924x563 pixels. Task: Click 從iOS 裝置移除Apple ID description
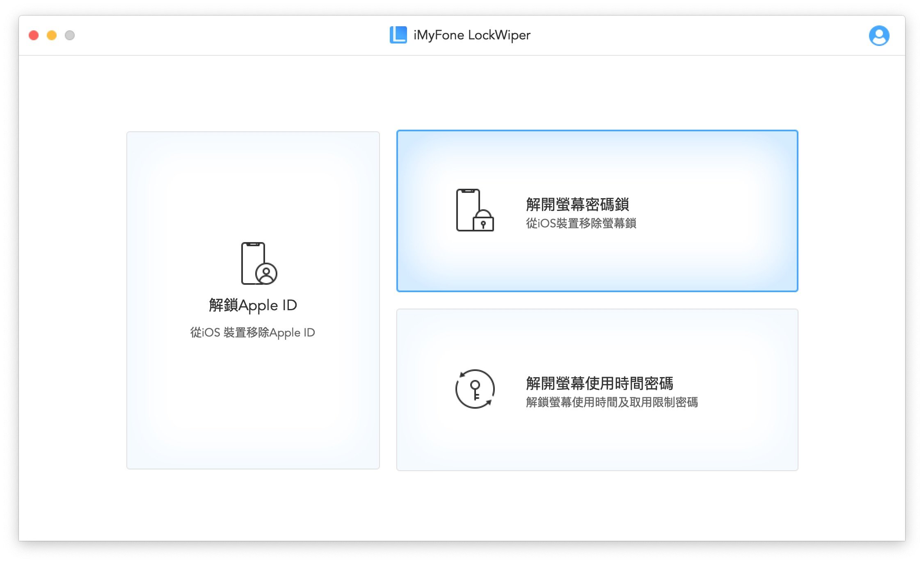(252, 332)
